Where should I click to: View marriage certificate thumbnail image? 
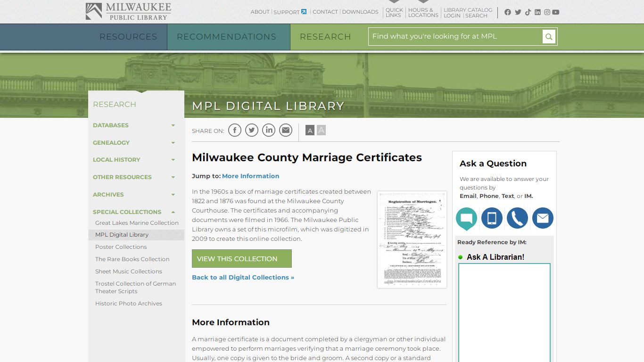(412, 239)
